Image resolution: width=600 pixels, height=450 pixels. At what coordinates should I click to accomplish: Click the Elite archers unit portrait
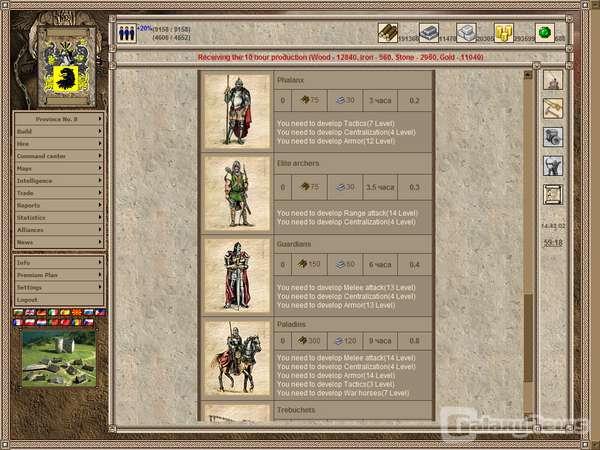(x=237, y=194)
